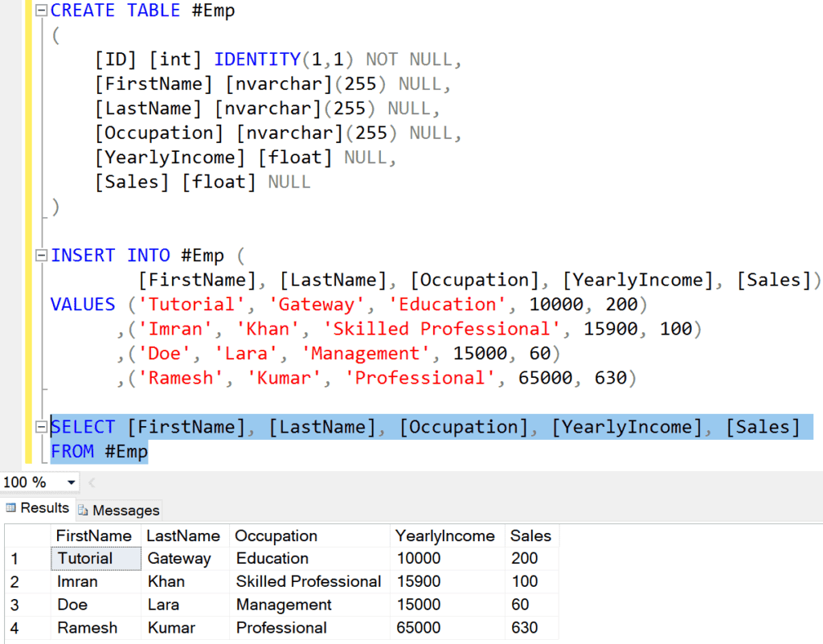Viewport: 823px width, 644px height.
Task: Click the Skilled Professional cell
Action: pyautogui.click(x=309, y=581)
